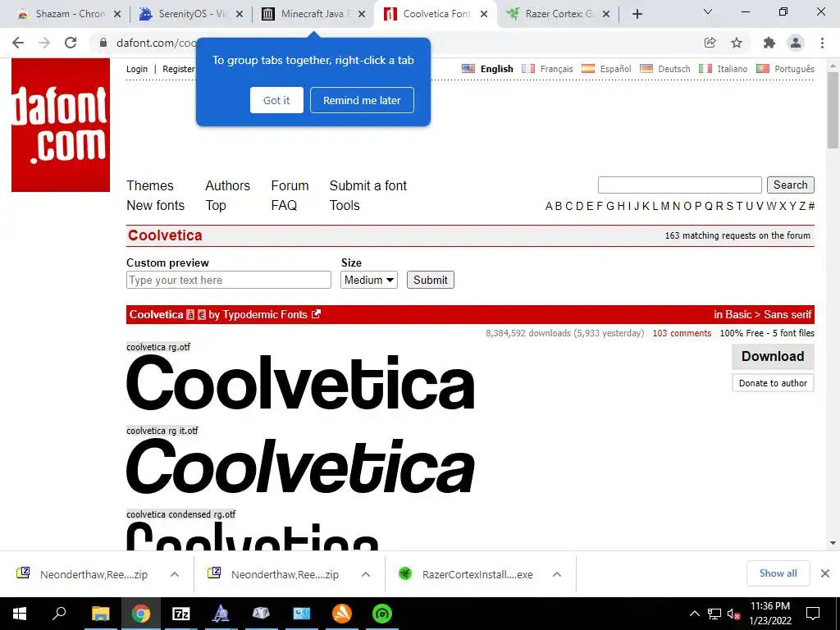
Task: Click the Download button for Coolvetica
Action: 773,356
